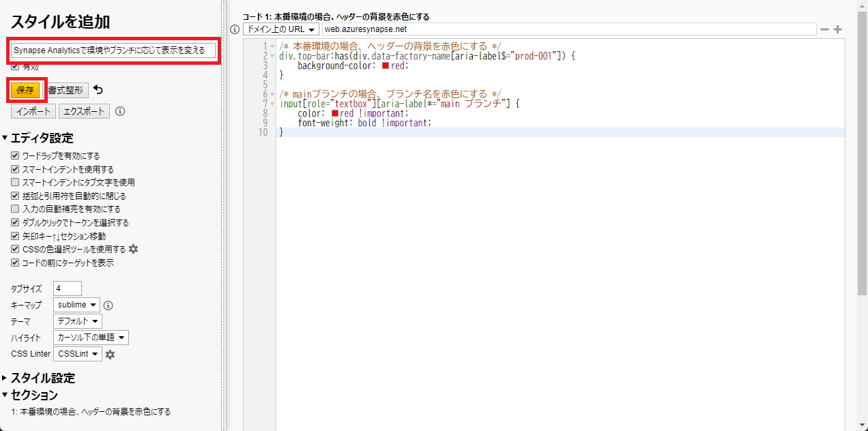Open gear settings for CSSの色選択ツール

(x=134, y=249)
